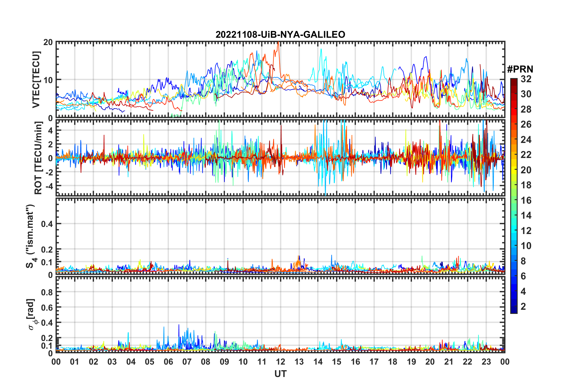Select colorbar tick label 18
561x392 pixels.
(526, 185)
